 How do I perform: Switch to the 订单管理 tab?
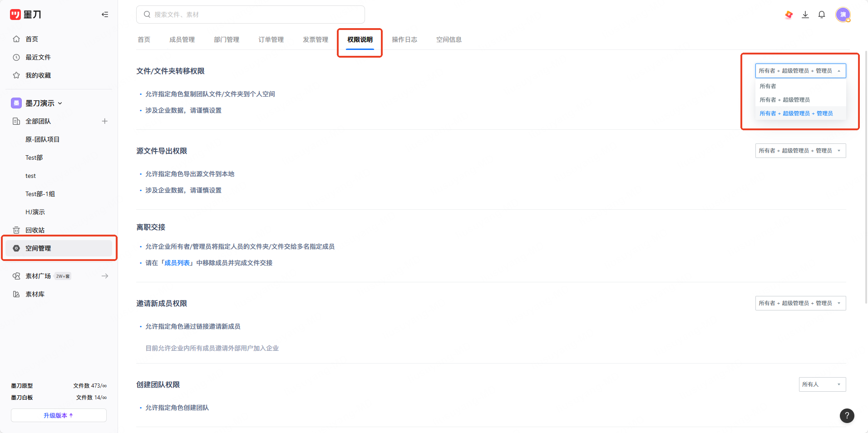[x=271, y=39]
